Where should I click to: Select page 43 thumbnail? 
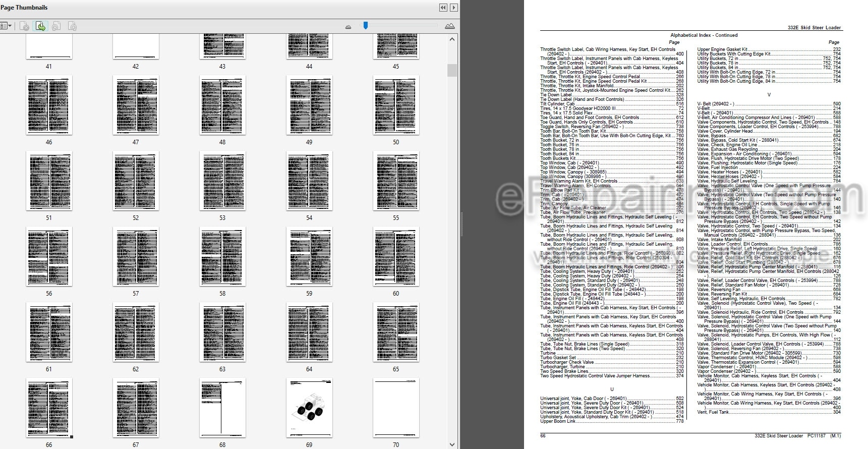click(x=222, y=46)
